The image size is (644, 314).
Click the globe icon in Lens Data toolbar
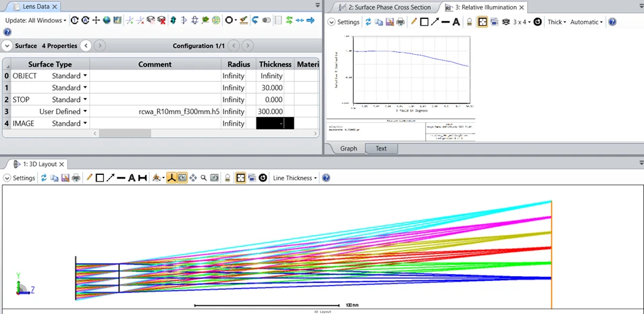coord(107,20)
